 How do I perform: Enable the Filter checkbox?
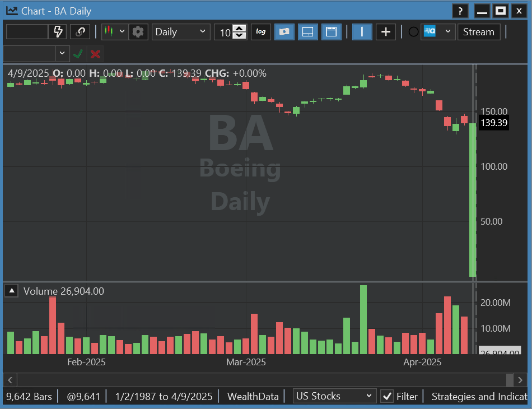[x=386, y=396]
